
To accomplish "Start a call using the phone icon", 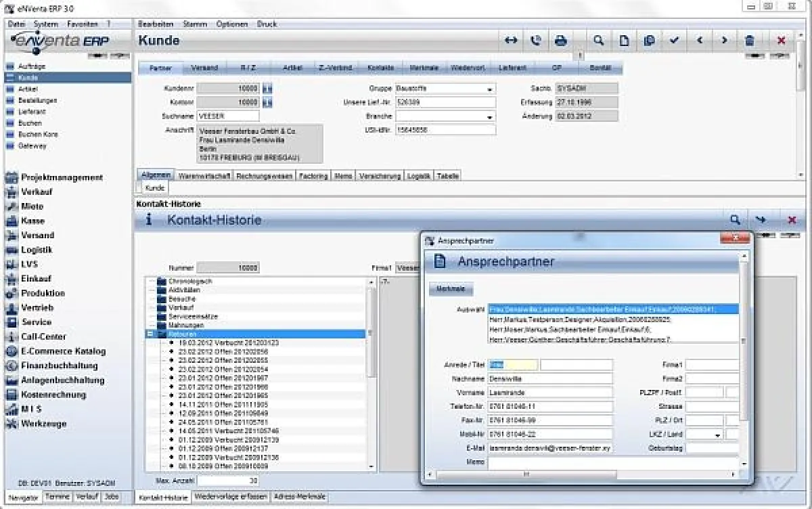I will (535, 41).
